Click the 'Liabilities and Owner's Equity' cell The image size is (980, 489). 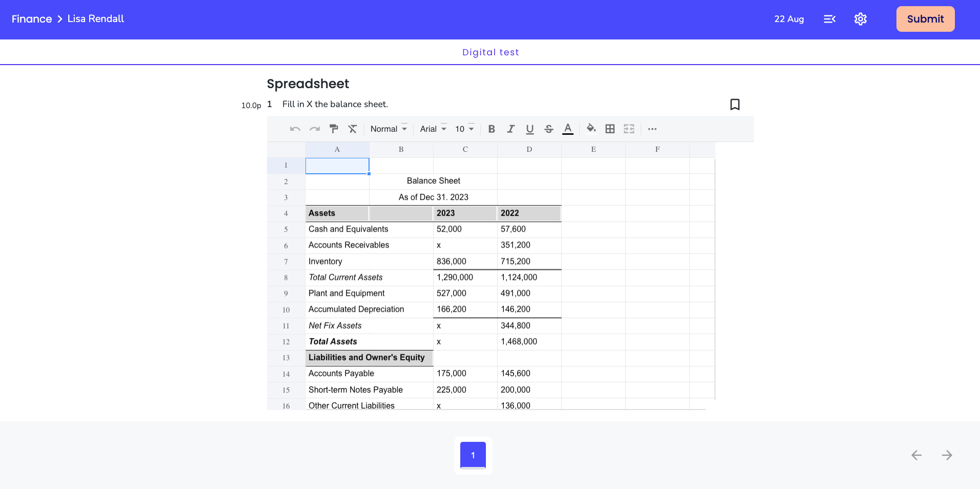tap(369, 358)
